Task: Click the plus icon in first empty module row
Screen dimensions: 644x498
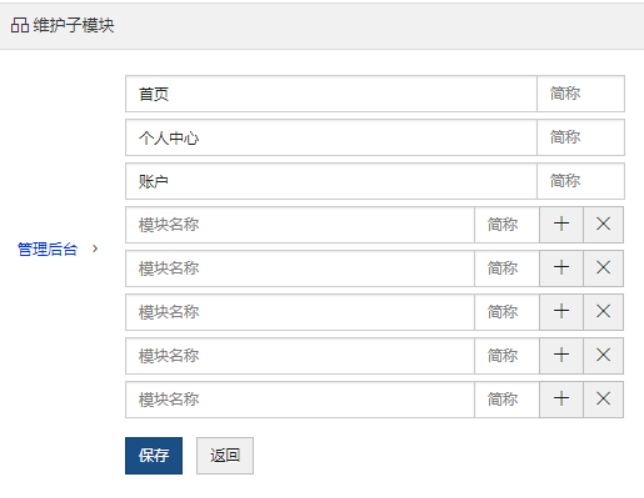Action: pos(561,225)
